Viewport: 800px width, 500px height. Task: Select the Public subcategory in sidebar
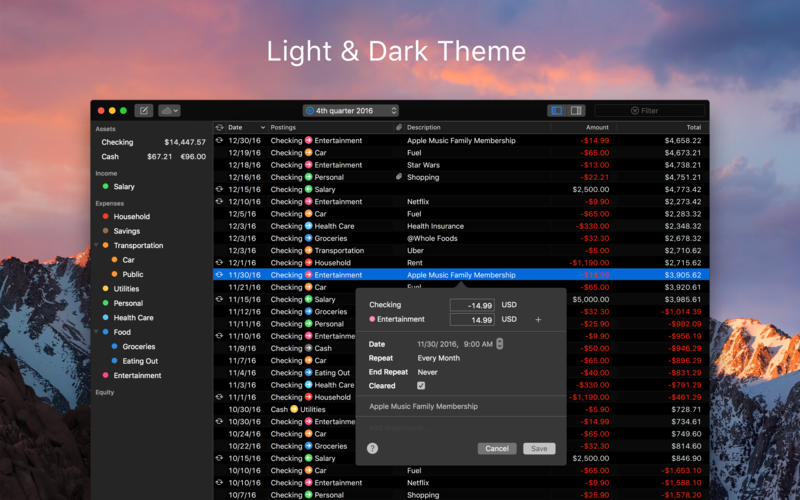coord(133,274)
